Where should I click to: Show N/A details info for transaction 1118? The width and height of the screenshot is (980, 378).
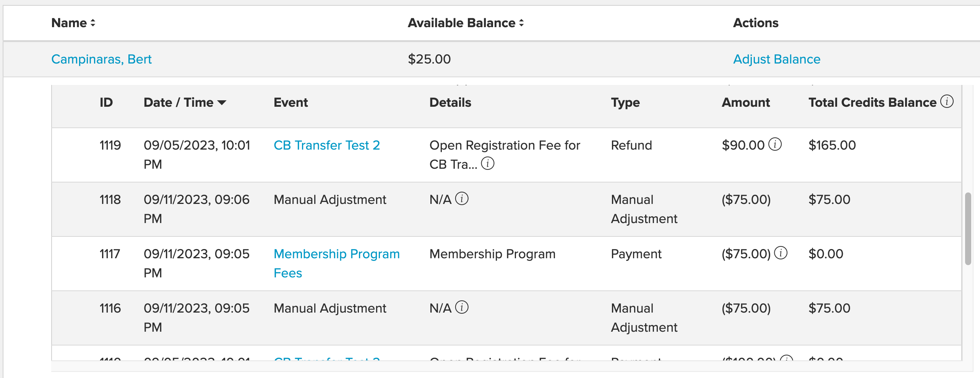click(462, 199)
